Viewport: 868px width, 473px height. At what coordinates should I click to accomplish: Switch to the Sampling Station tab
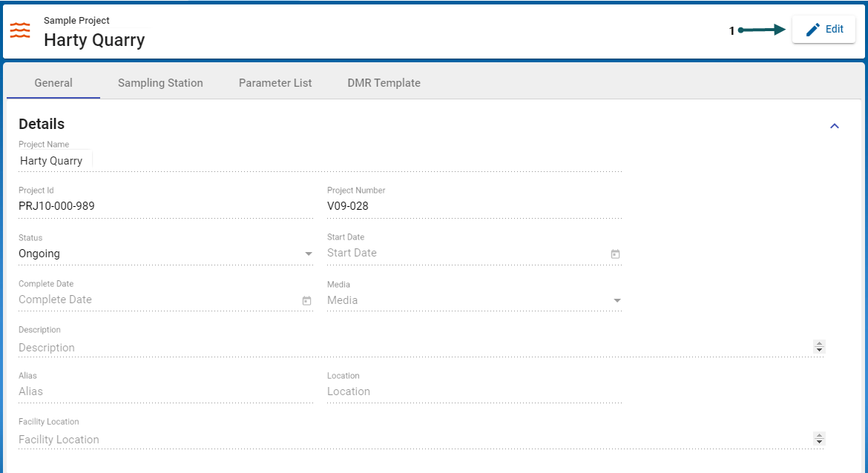[x=160, y=83]
